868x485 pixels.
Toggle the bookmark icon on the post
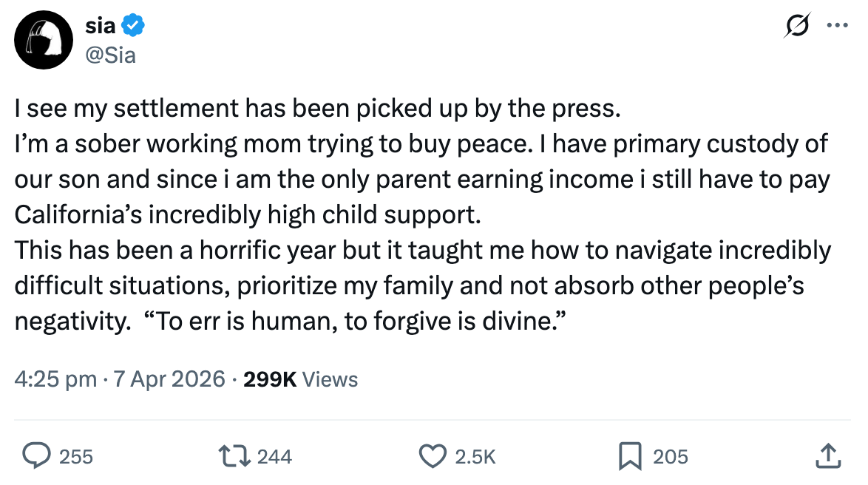coord(630,455)
